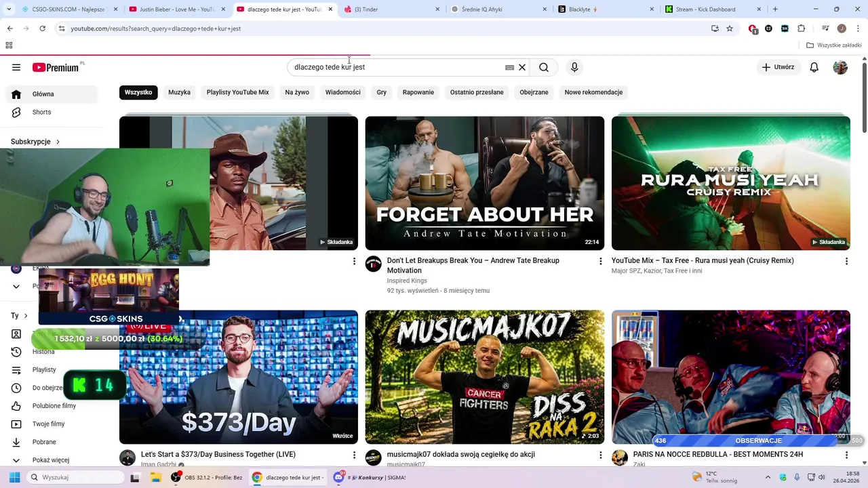Open Chrome media control icon
Image resolution: width=868 pixels, height=488 pixels.
click(x=825, y=28)
